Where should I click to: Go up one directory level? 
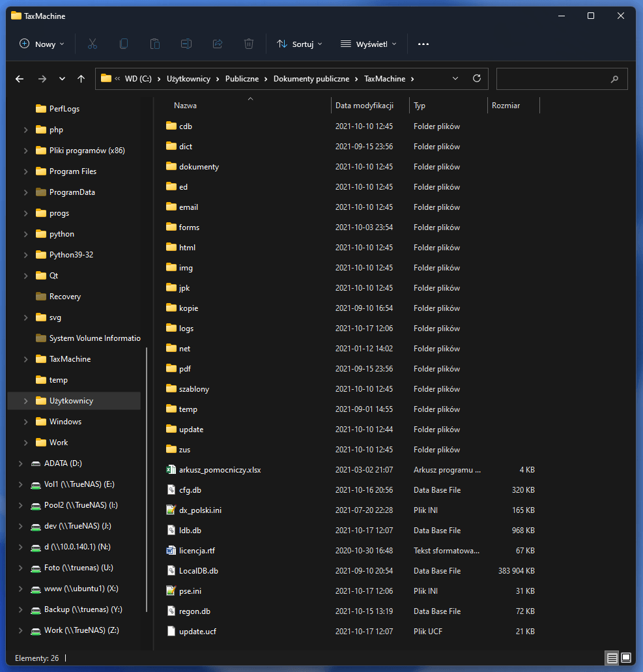(x=81, y=79)
